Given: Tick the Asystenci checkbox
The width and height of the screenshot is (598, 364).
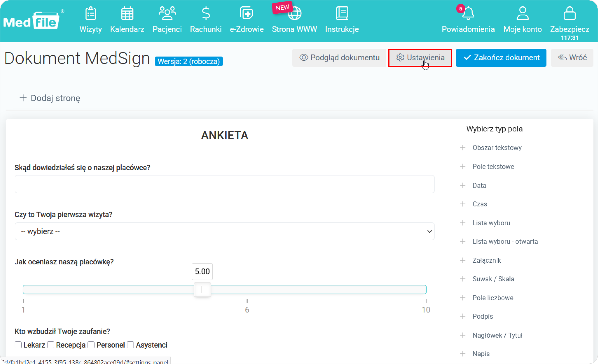Looking at the screenshot, I should 130,345.
